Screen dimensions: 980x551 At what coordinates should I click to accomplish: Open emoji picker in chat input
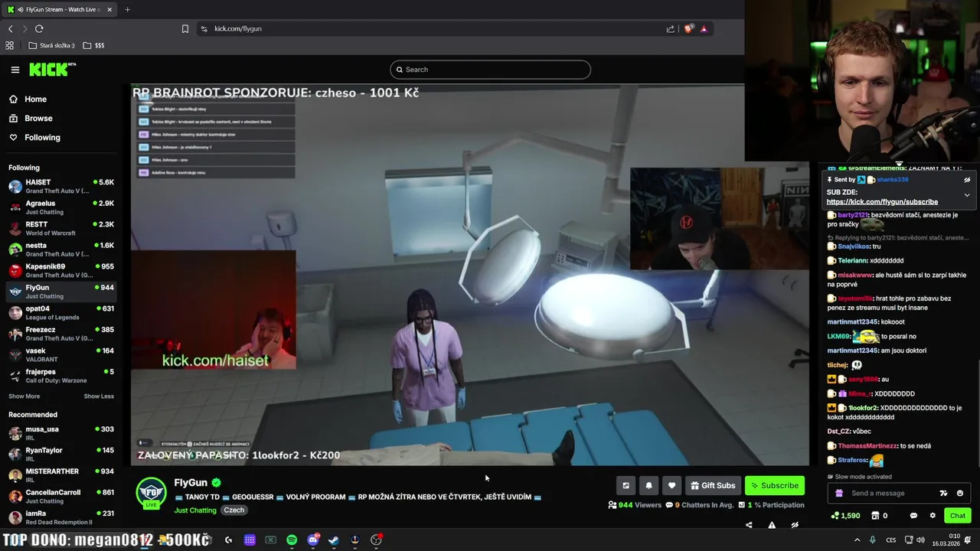tap(960, 494)
